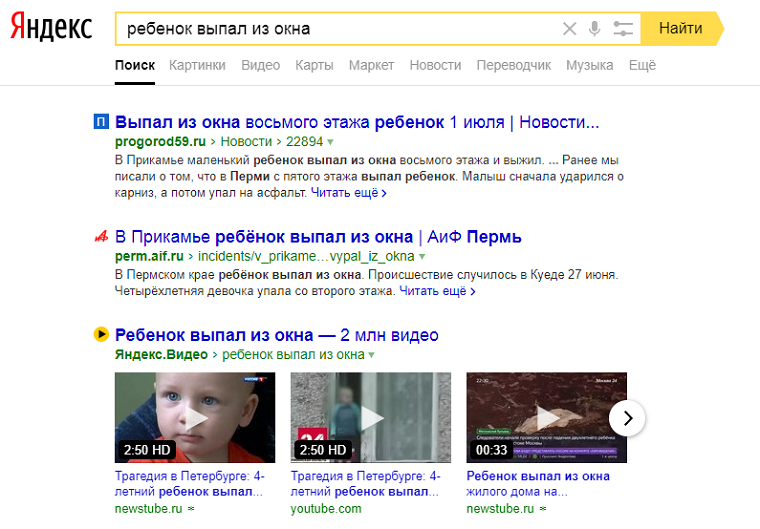Click the progorod59.ru domain link
Screen dimensions: 760x529
tap(160, 142)
